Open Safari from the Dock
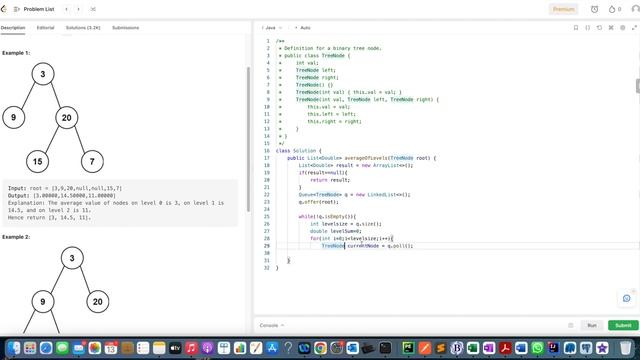 (x=46, y=348)
